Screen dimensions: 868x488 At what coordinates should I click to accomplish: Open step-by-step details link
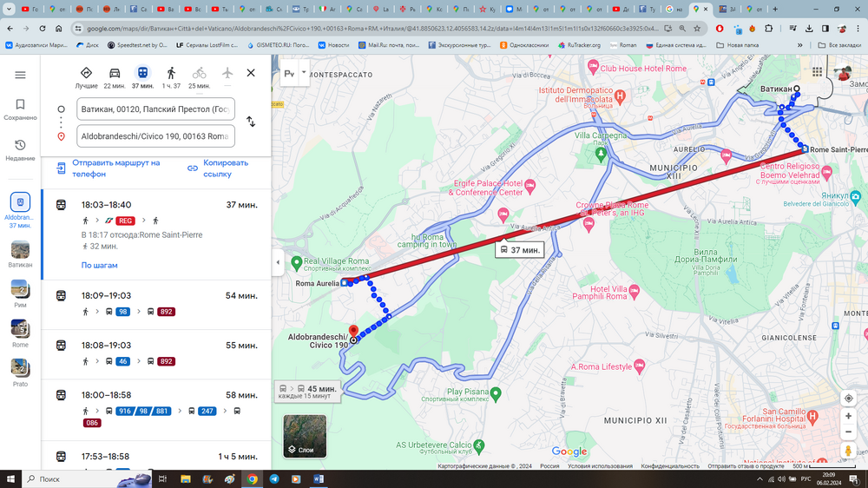coord(99,266)
